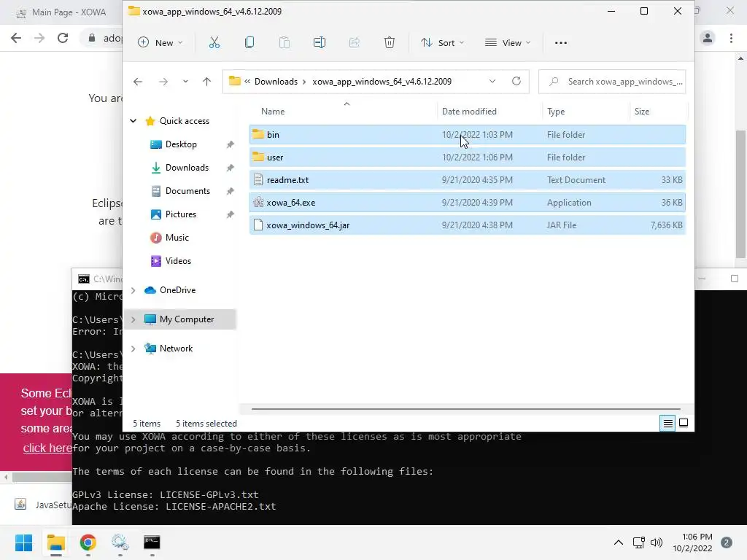Image resolution: width=747 pixels, height=560 pixels.
Task: Click the Chrome page vertical scrollbar
Action: click(741, 194)
